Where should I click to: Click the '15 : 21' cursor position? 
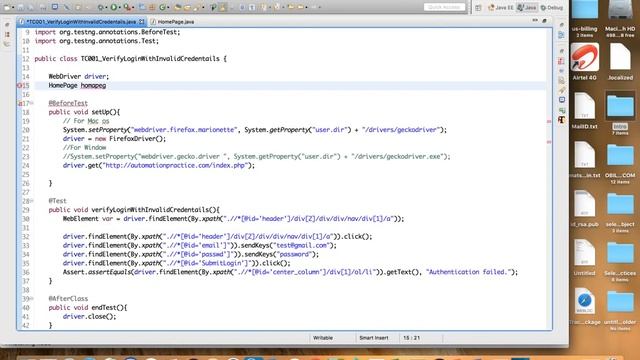[411, 338]
